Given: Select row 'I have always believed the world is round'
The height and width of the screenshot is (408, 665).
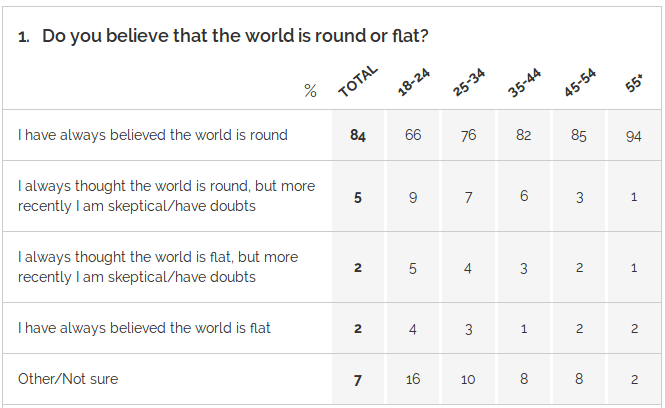Looking at the screenshot, I should point(153,135).
